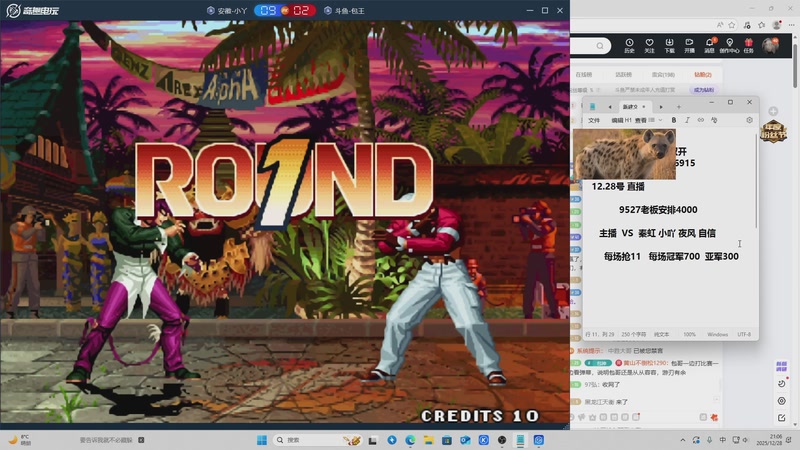This screenshot has height=450, width=800.
Task: Click the tab scroll right arrow in notepad
Action: (x=661, y=107)
